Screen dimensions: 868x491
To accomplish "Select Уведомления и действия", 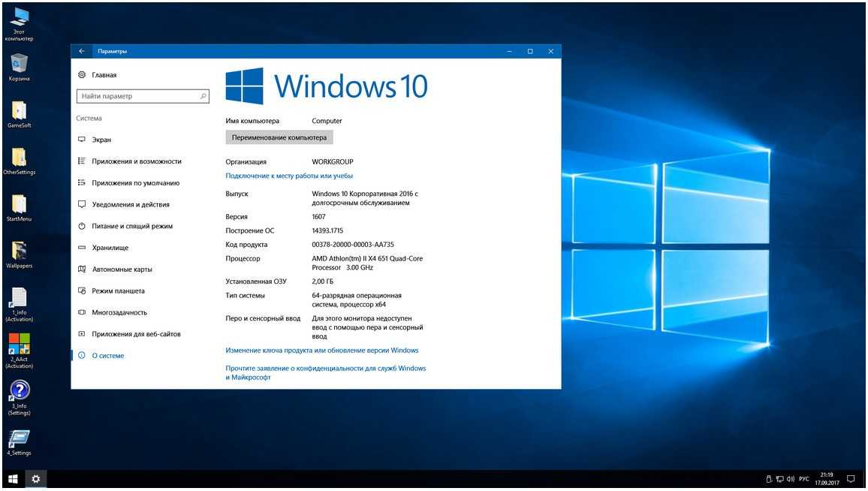I will 131,204.
